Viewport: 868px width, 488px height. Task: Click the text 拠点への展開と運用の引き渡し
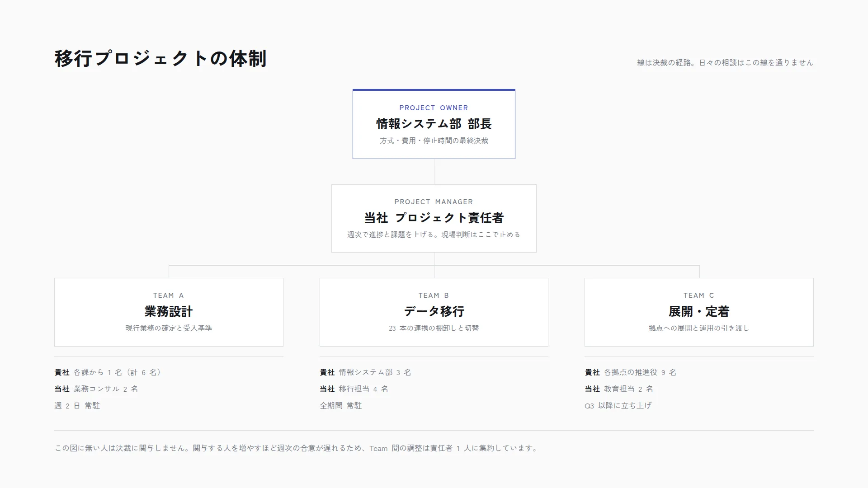(x=699, y=328)
